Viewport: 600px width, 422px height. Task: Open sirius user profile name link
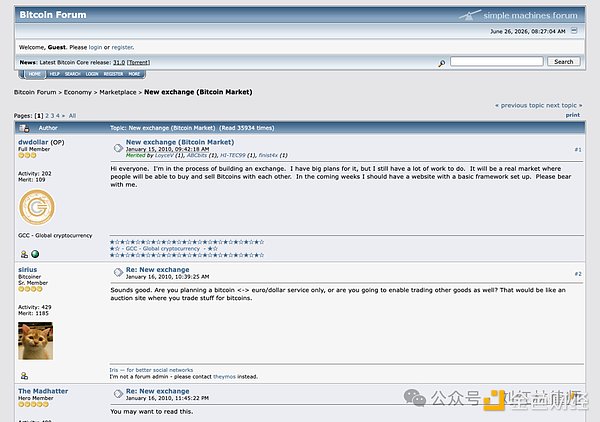(28, 270)
